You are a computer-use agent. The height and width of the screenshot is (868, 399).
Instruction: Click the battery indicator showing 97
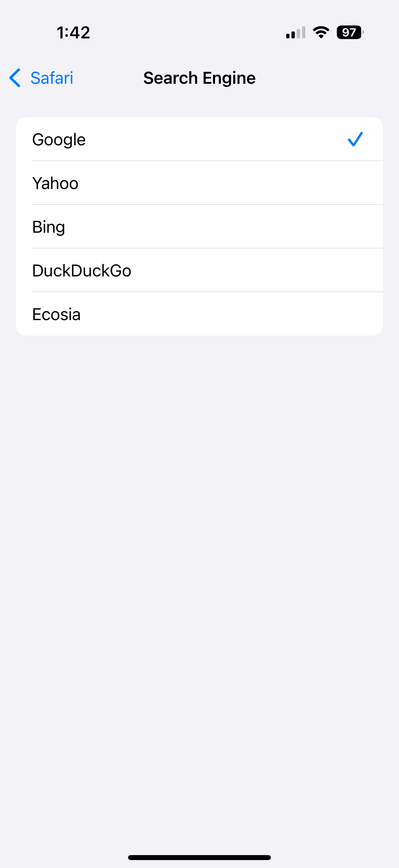[x=349, y=32]
